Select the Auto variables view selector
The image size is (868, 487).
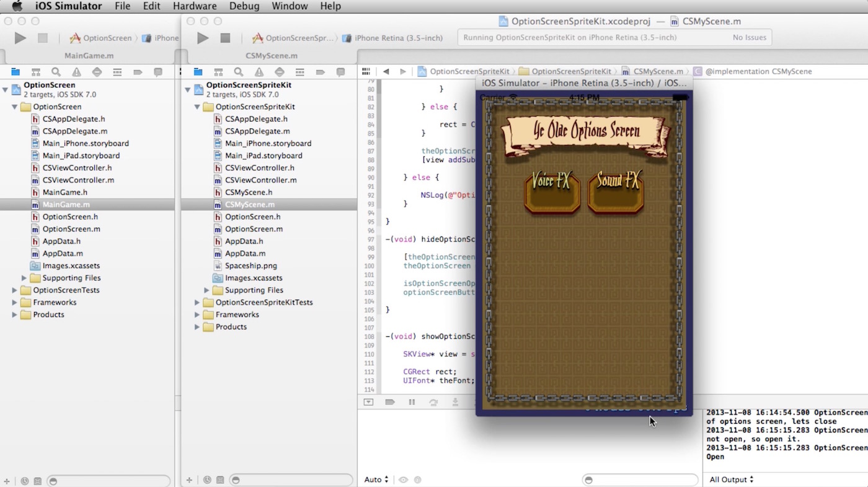click(376, 480)
